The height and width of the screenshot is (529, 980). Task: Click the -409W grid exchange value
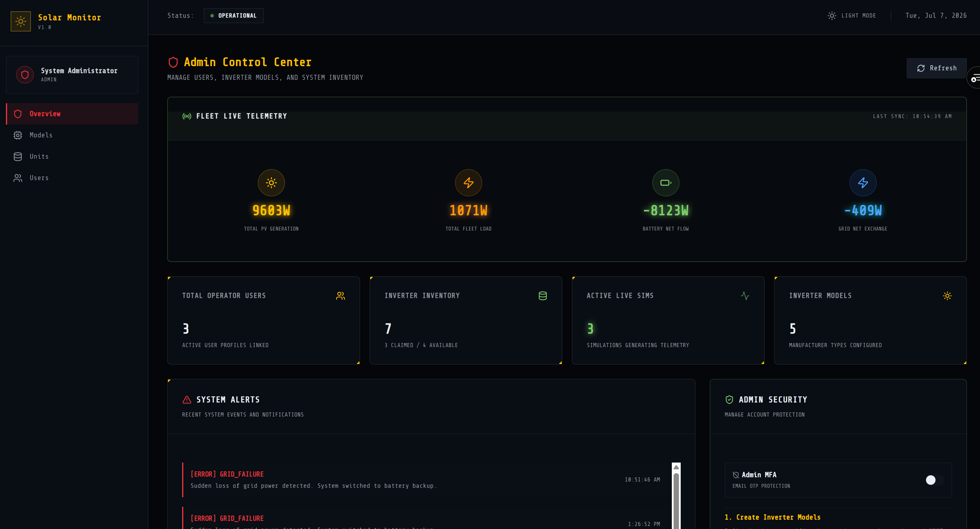click(x=863, y=210)
